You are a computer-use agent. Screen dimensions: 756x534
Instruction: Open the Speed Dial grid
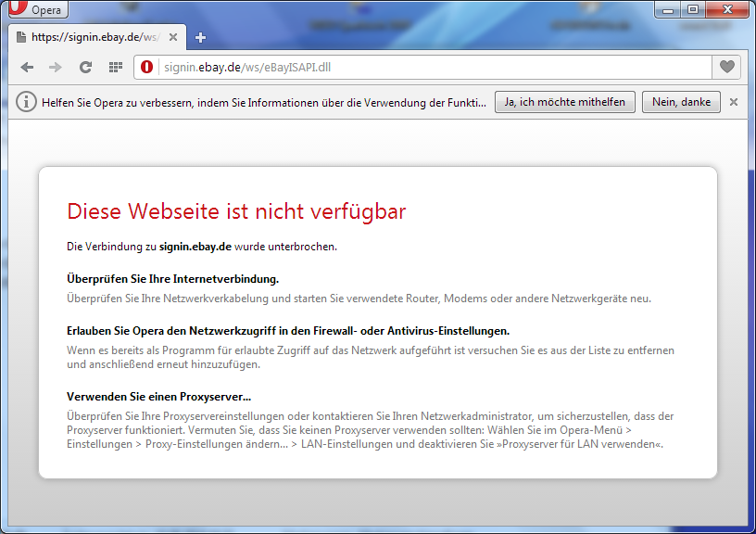point(115,67)
